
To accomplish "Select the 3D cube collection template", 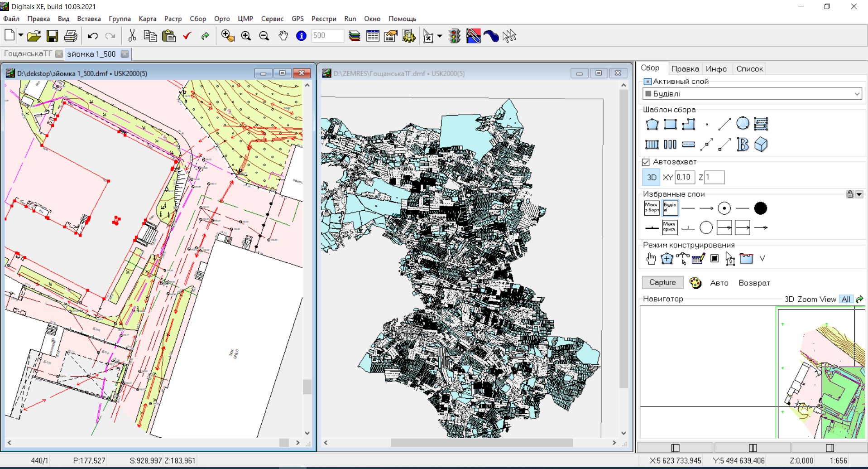I will coord(761,145).
